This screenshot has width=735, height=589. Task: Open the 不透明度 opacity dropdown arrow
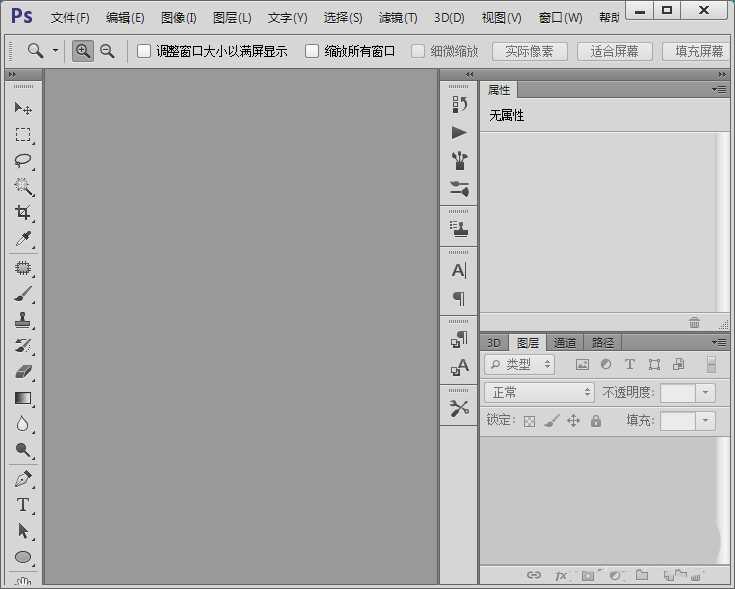point(706,393)
